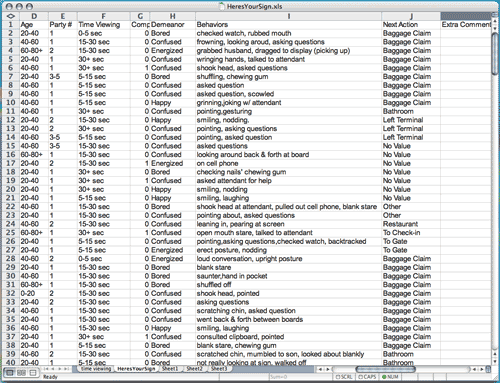Click the 'Demeanor' header cell
Image resolution: width=500 pixels, height=383 pixels.
coord(173,25)
